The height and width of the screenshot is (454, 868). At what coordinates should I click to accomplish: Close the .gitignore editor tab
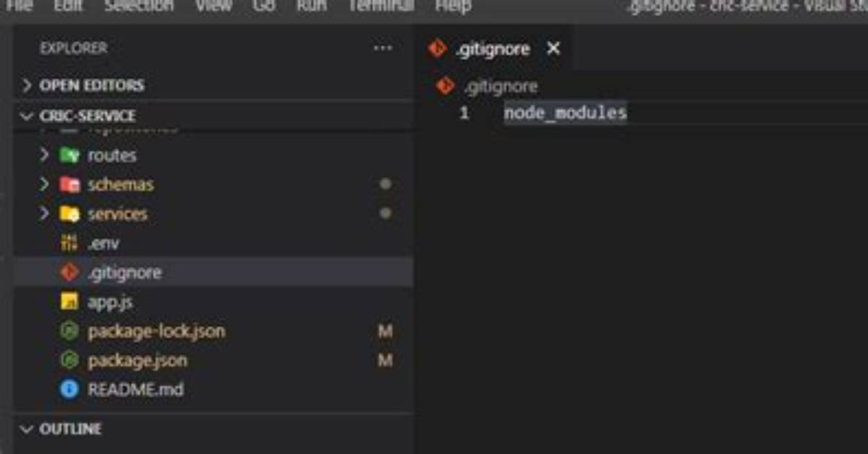553,48
